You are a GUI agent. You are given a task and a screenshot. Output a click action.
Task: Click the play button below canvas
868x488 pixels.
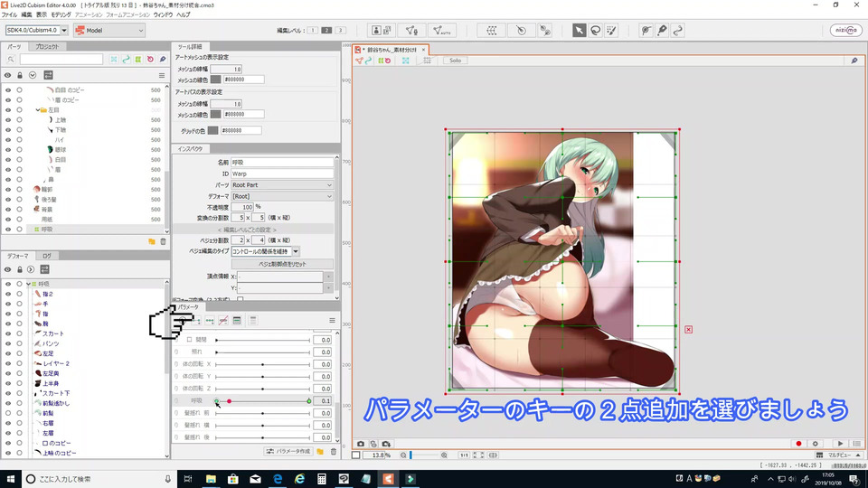coord(840,444)
